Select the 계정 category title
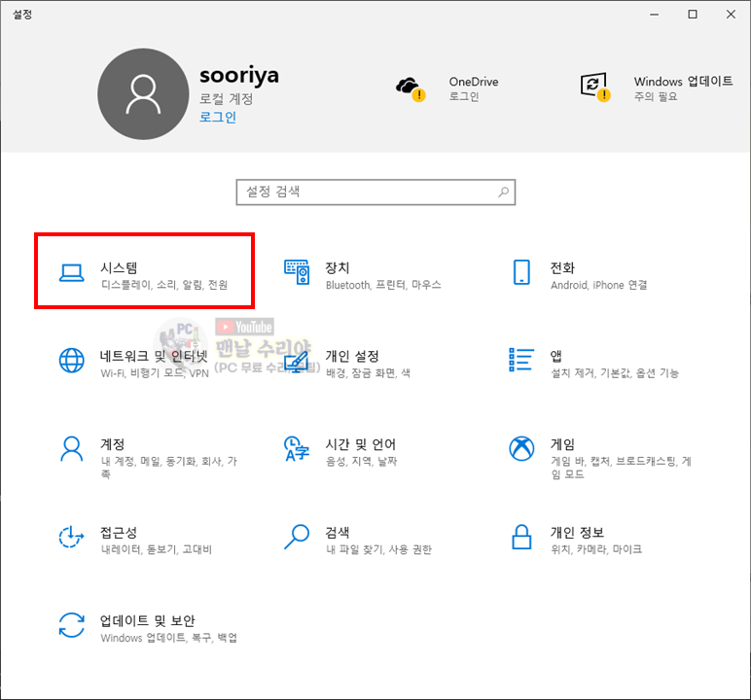This screenshot has width=751, height=700. (113, 444)
